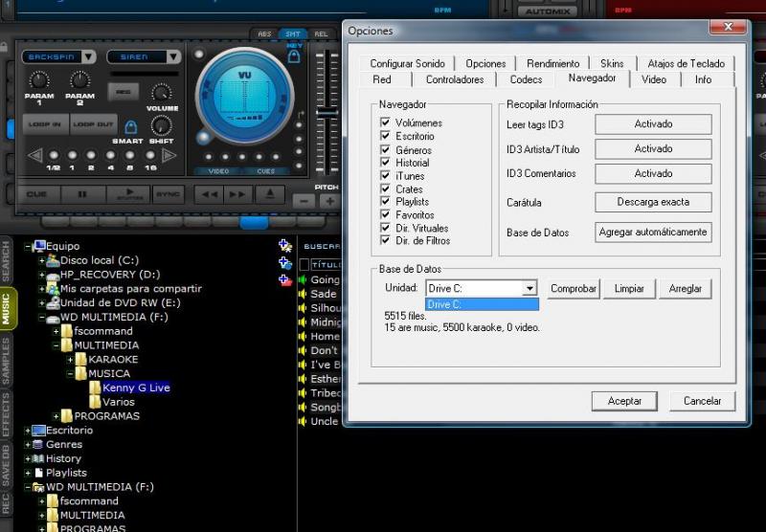Click the pitch minus button
This screenshot has height=532, width=766.
(x=304, y=201)
